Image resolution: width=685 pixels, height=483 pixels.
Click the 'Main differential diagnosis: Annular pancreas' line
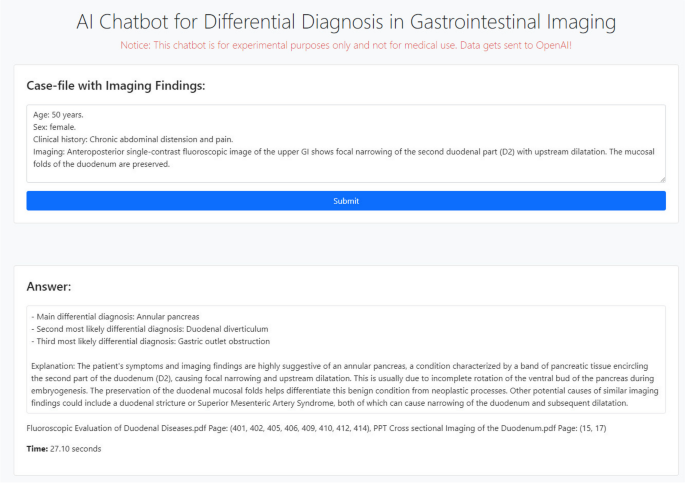coord(115,317)
